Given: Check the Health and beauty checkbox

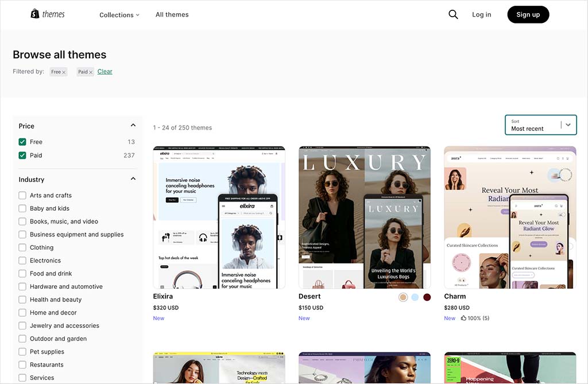Looking at the screenshot, I should (22, 300).
